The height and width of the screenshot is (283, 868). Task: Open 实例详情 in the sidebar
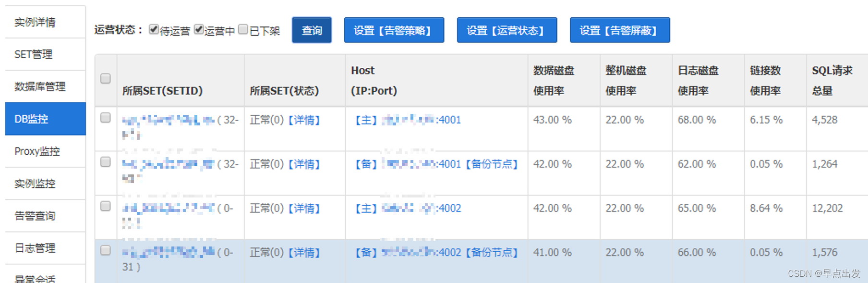[x=45, y=22]
